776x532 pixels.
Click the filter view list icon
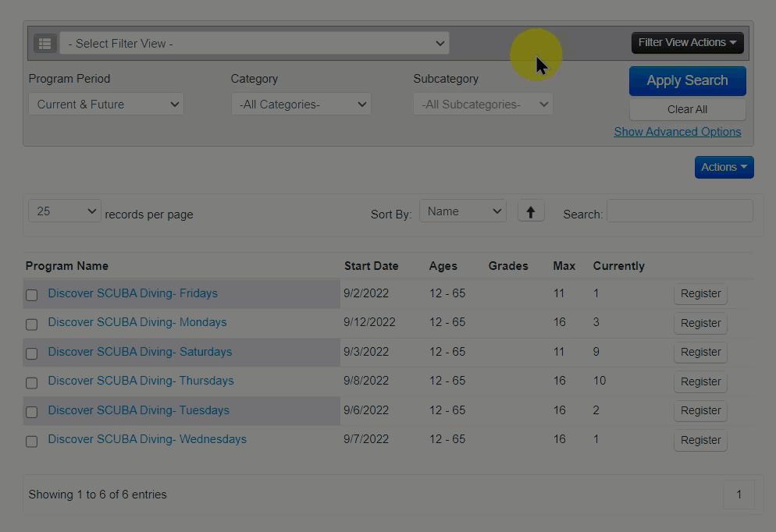[x=44, y=44]
